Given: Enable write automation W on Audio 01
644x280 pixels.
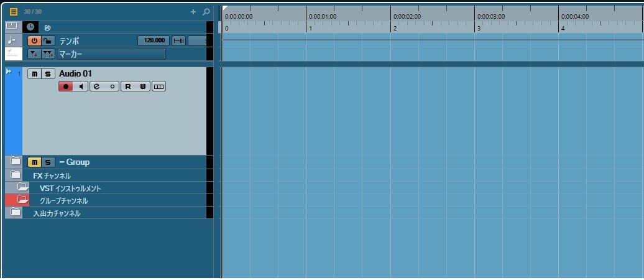Looking at the screenshot, I should (143, 86).
